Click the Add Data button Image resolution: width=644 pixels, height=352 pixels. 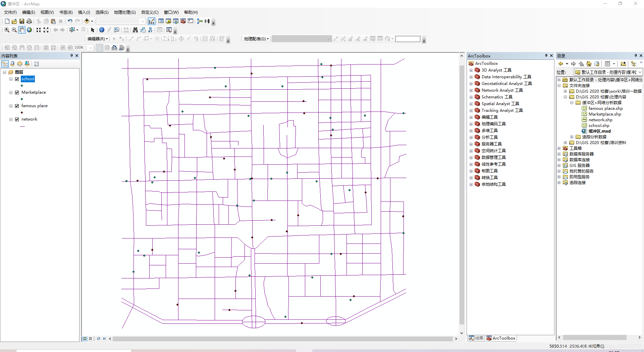(87, 21)
